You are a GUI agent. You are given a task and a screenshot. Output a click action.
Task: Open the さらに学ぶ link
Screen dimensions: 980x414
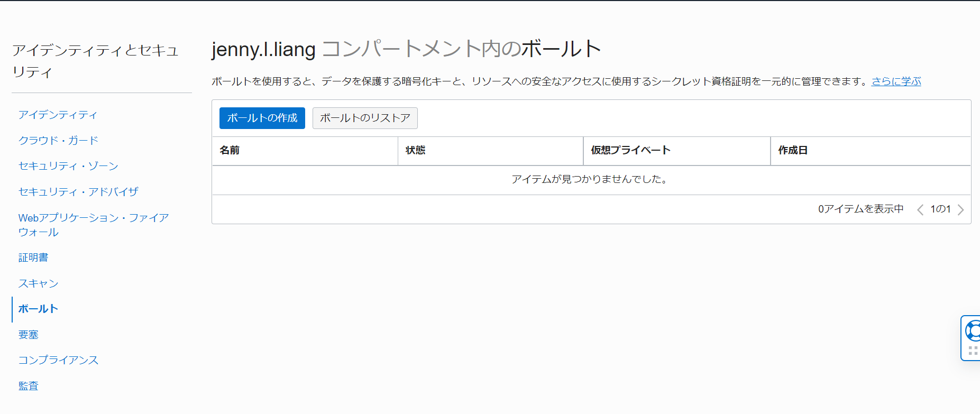pyautogui.click(x=896, y=81)
